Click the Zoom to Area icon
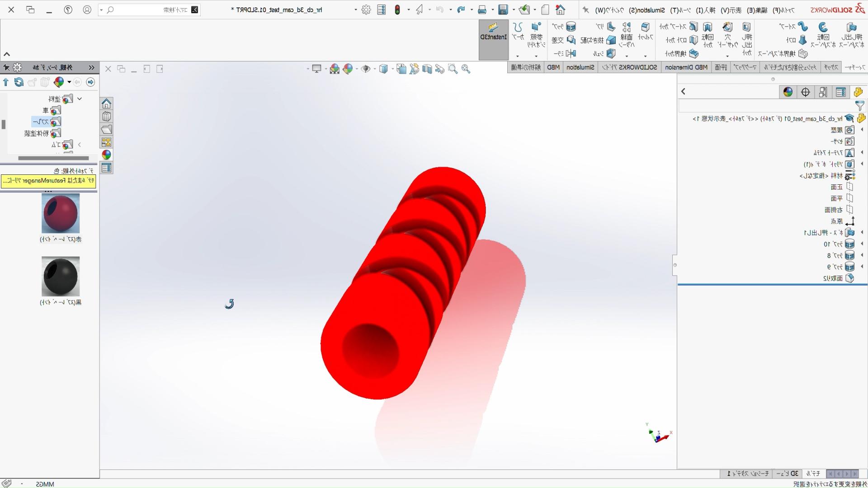The width and height of the screenshot is (868, 488). pos(453,69)
